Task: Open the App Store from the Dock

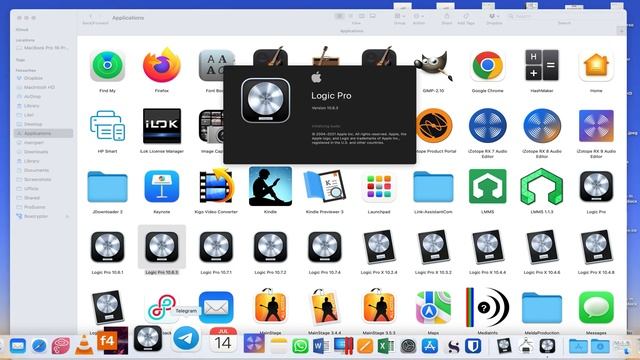Action: 429,346
